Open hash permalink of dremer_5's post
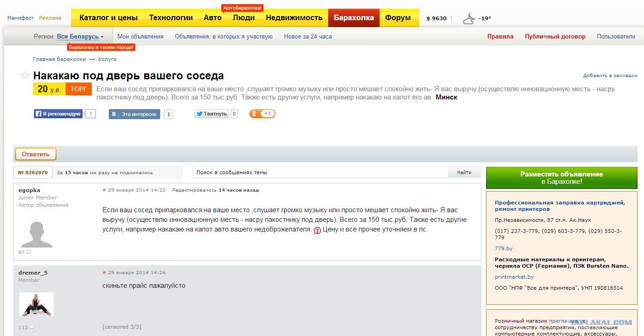The width and height of the screenshot is (644, 336). coord(104,272)
